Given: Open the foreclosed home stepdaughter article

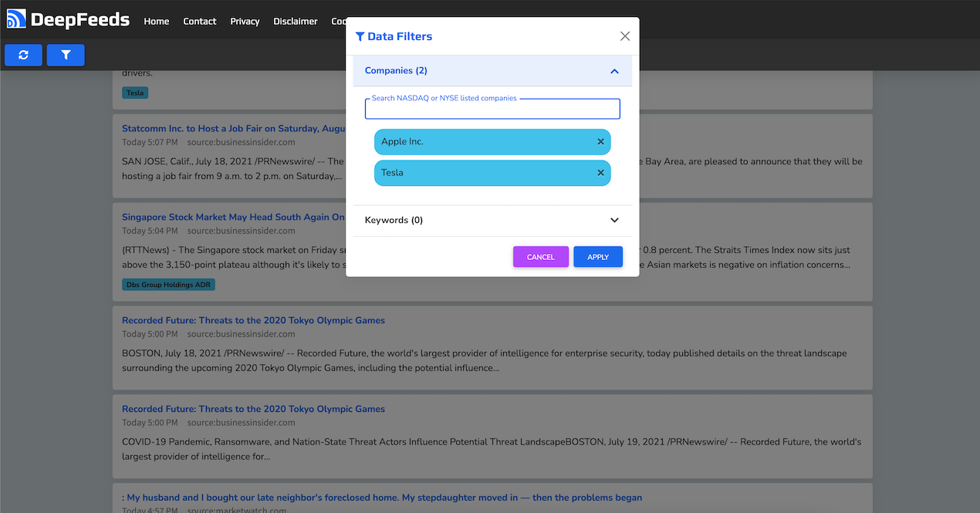Looking at the screenshot, I should (382, 498).
